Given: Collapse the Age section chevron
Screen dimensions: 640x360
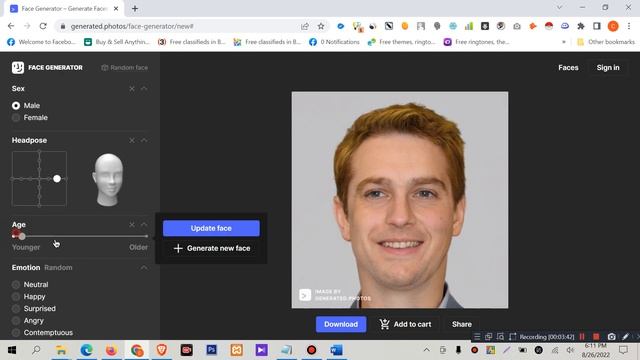Looking at the screenshot, I should [144, 224].
